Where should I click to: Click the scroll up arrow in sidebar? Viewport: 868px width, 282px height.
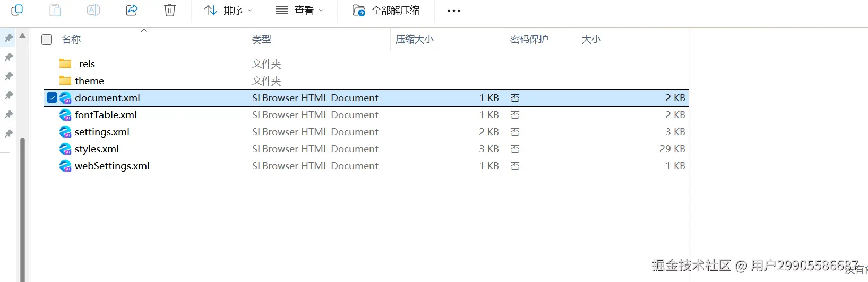tap(22, 36)
